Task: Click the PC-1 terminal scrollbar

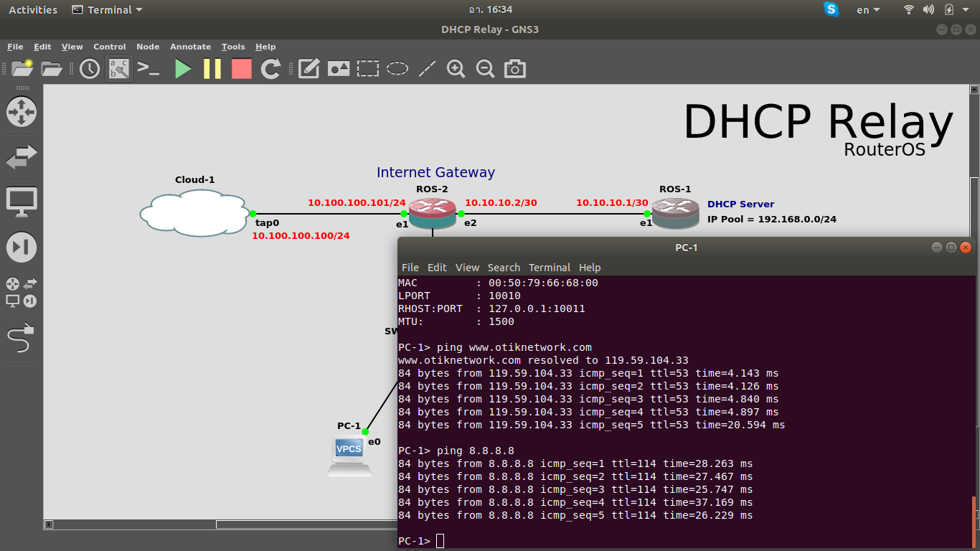Action: point(974,522)
